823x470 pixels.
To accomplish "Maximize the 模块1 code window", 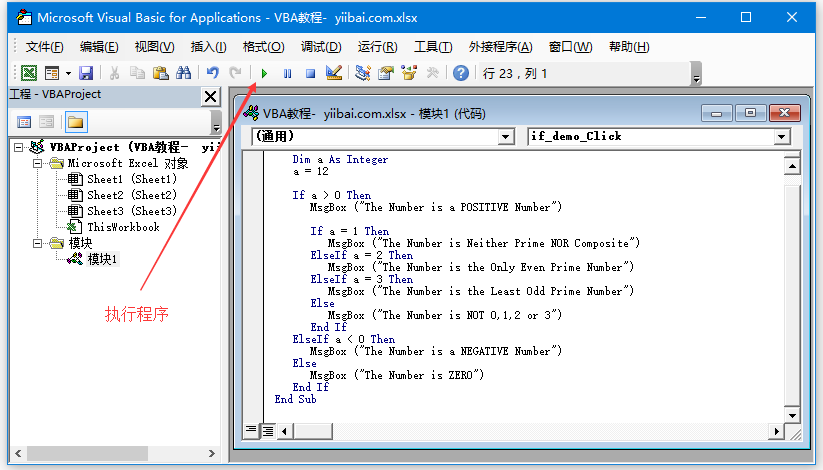I will 751,113.
